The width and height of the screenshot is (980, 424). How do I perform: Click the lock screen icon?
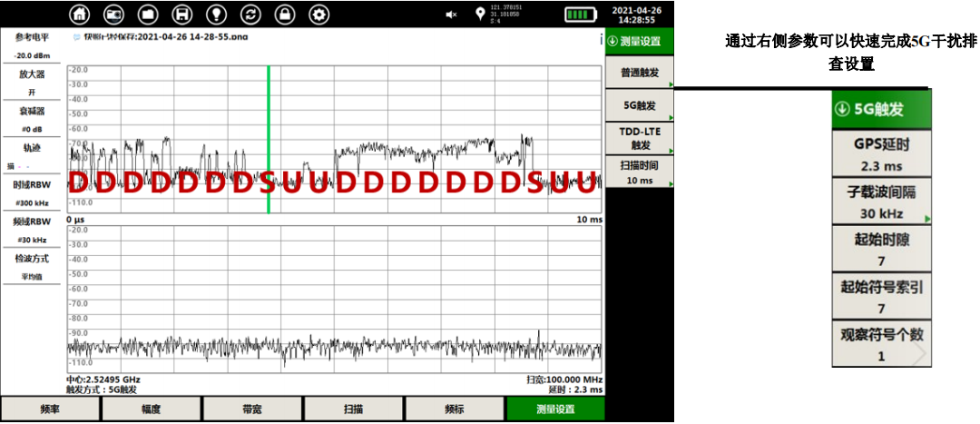click(285, 15)
